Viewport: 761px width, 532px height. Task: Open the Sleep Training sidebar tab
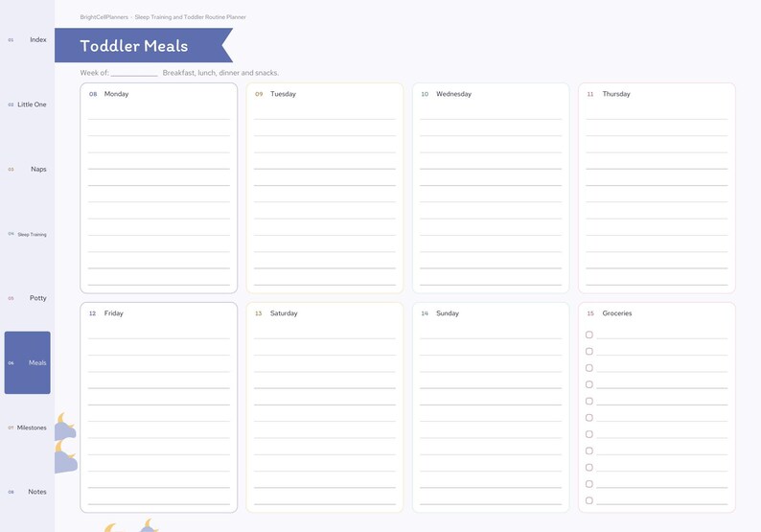pos(27,234)
